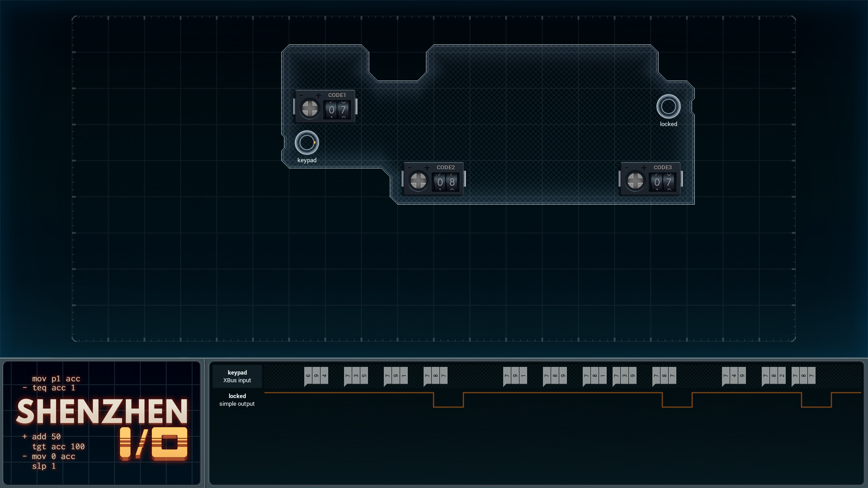Decrease CODE2 with its minus button

click(410, 168)
